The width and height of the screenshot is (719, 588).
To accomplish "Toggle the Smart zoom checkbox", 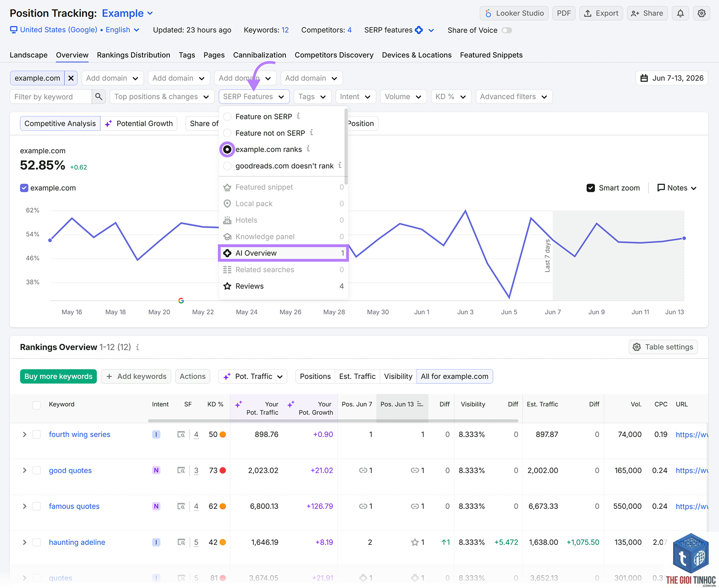I will coord(591,188).
